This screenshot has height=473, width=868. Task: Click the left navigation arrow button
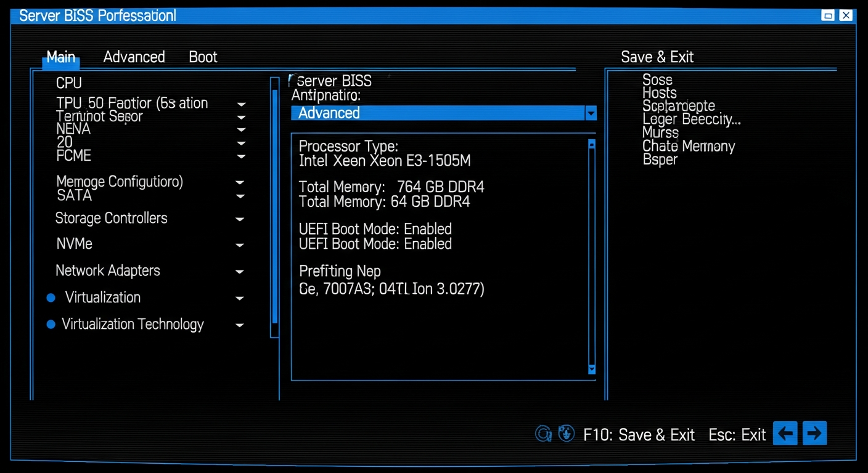(785, 433)
